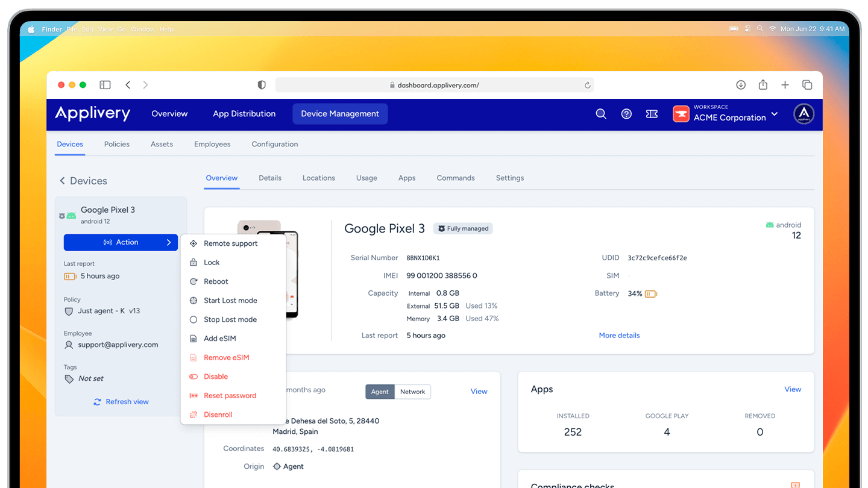Switch to the Policies sub-tab
The image size is (868, 488).
click(117, 145)
